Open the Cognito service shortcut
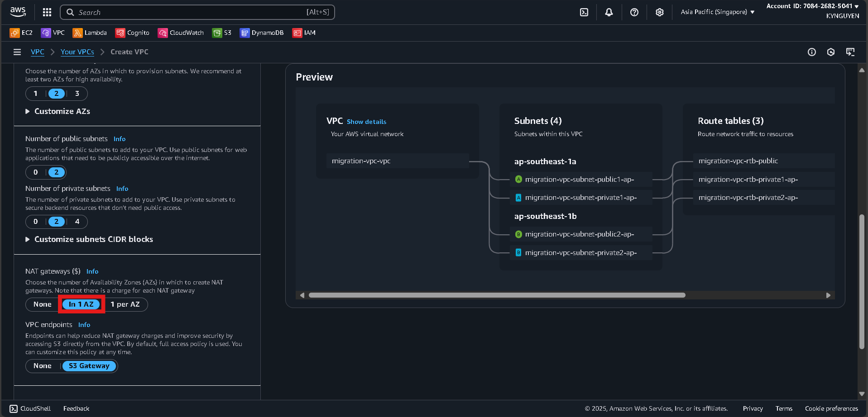This screenshot has height=417, width=868. pyautogui.click(x=132, y=33)
